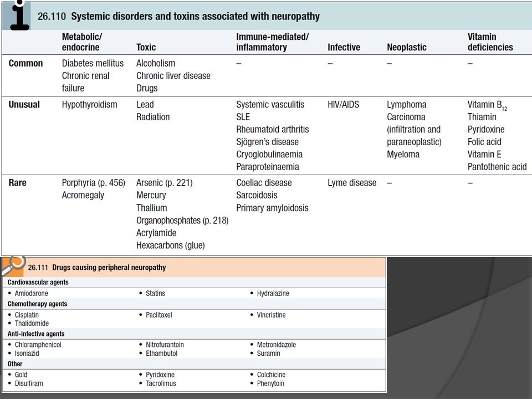The height and width of the screenshot is (399, 532).
Task: Click 'HIV/AIDS' in the Infective column
Action: click(x=344, y=105)
